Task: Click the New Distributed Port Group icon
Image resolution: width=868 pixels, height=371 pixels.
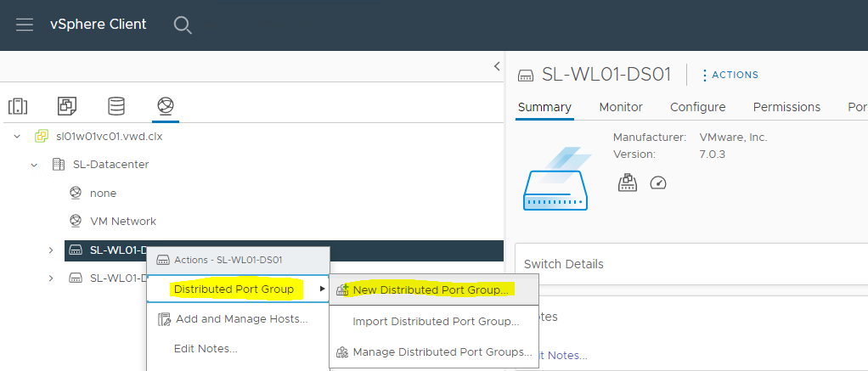Action: 342,289
